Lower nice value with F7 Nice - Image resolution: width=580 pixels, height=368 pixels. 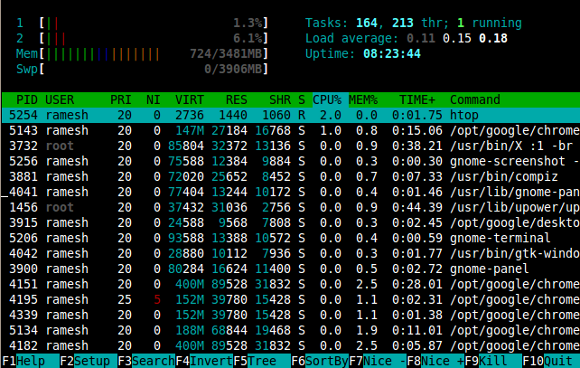coord(378,361)
